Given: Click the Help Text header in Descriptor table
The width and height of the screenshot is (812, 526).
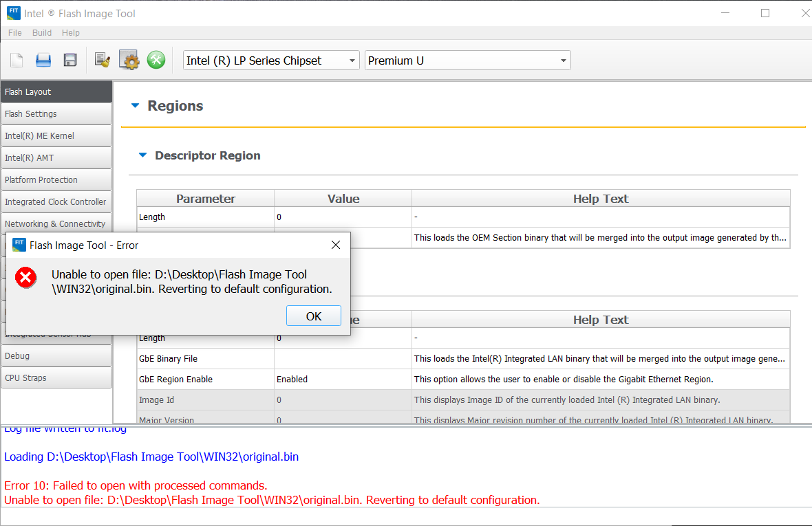Looking at the screenshot, I should coord(601,199).
